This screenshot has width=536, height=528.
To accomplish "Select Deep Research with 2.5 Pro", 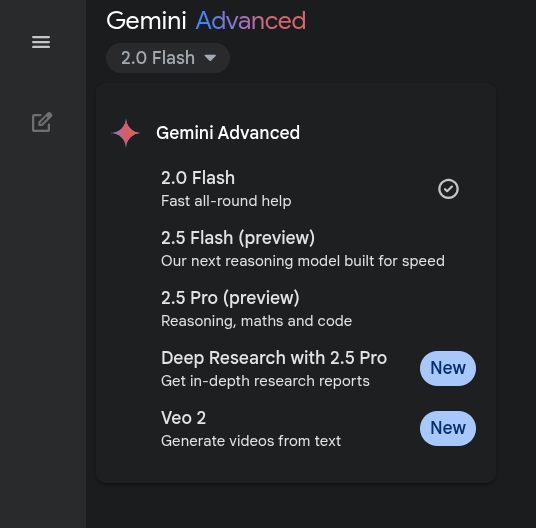I will [x=296, y=369].
